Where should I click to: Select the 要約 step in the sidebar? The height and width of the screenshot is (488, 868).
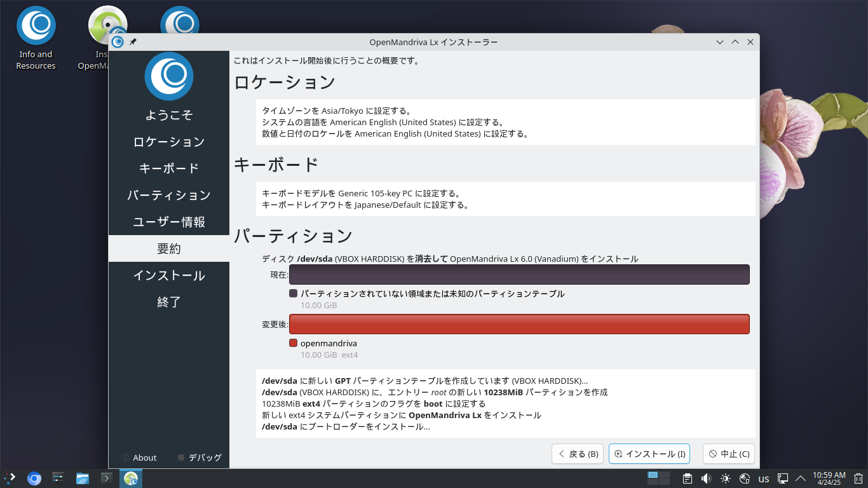point(169,248)
